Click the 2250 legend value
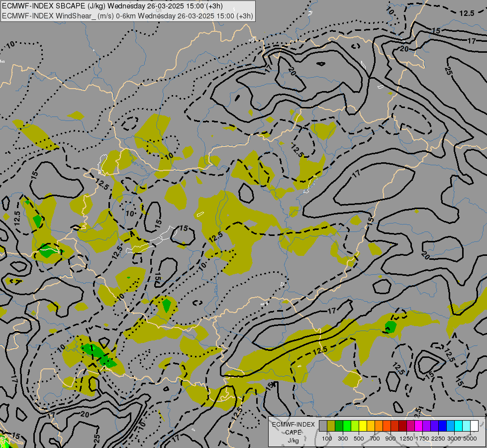Viewport: 487px width, 448px height. coord(438,439)
